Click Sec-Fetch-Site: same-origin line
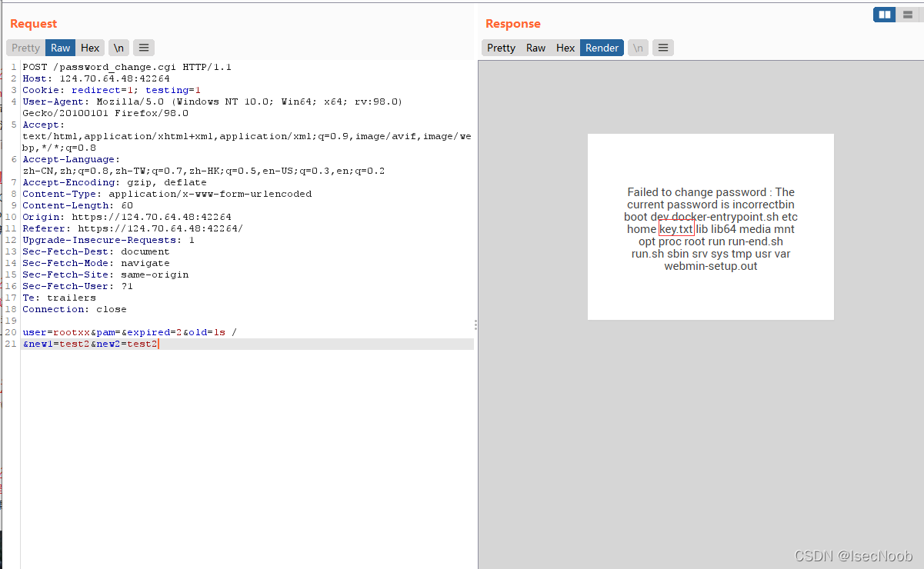This screenshot has width=924, height=569. pos(105,275)
